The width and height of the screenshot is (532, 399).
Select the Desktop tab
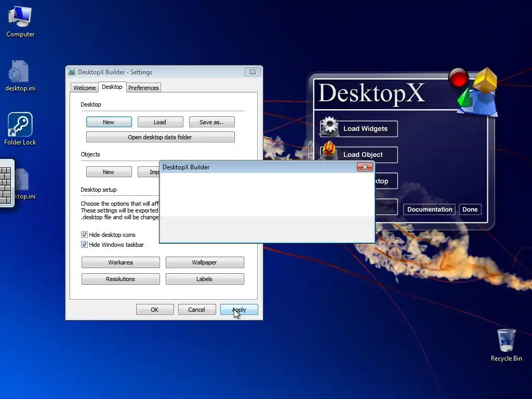[112, 87]
